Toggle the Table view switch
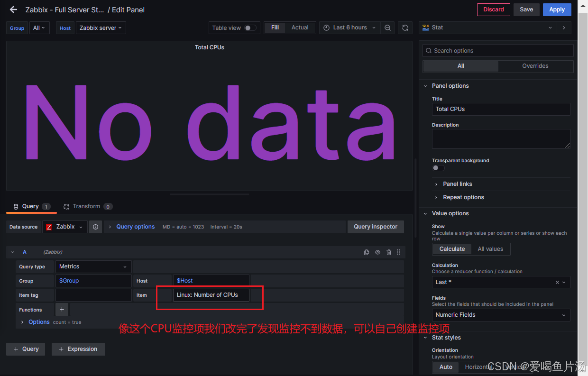This screenshot has height=376, width=588. click(250, 28)
